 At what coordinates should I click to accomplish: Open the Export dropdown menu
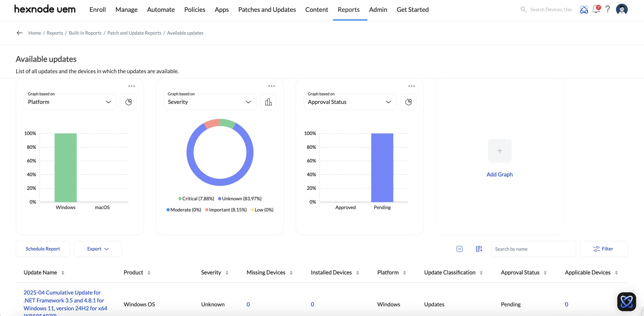click(98, 249)
